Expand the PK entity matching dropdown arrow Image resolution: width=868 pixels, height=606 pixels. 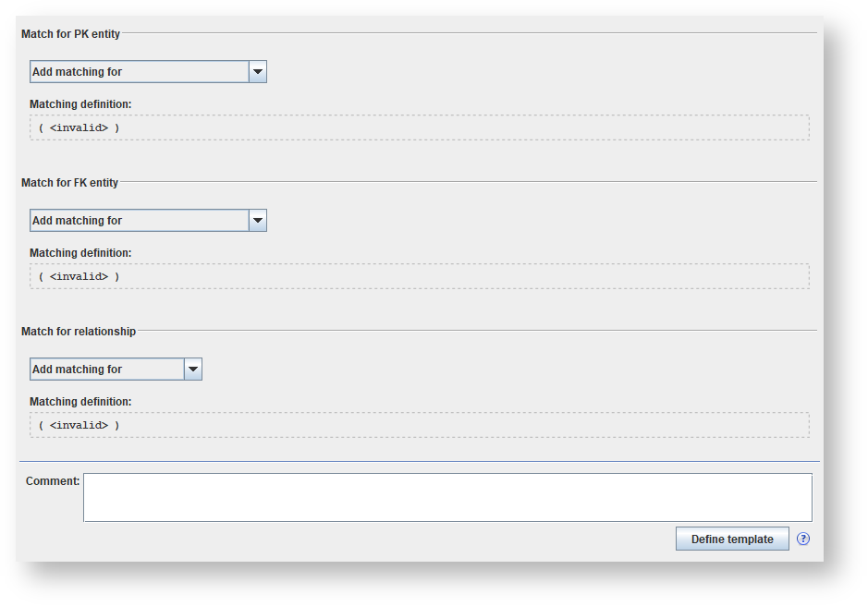tap(258, 72)
